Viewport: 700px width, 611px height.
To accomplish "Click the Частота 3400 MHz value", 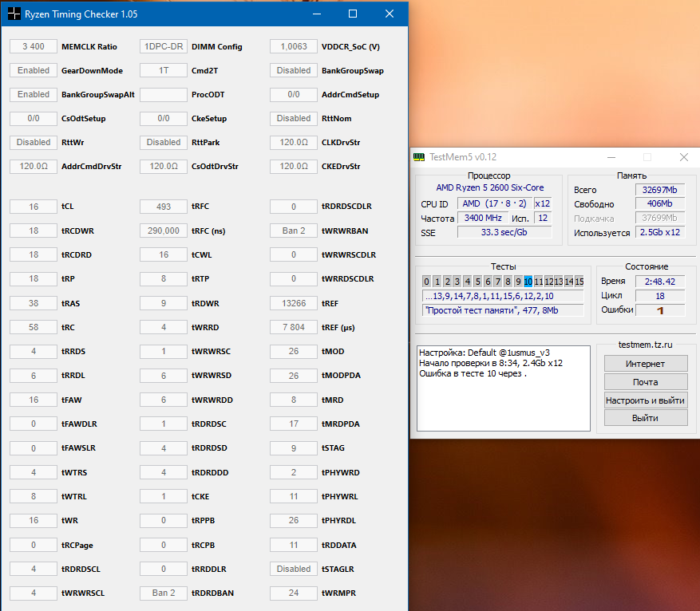I will point(483,218).
